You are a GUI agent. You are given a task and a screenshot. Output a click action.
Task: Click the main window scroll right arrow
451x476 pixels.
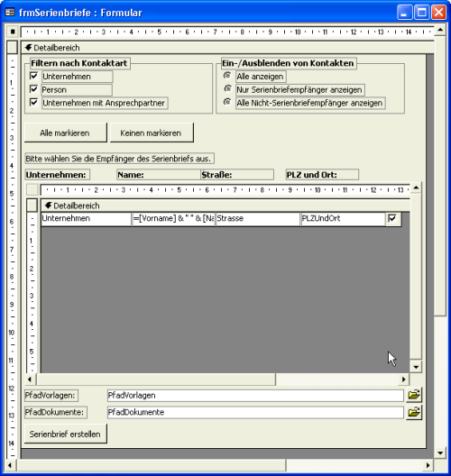pos(428,465)
